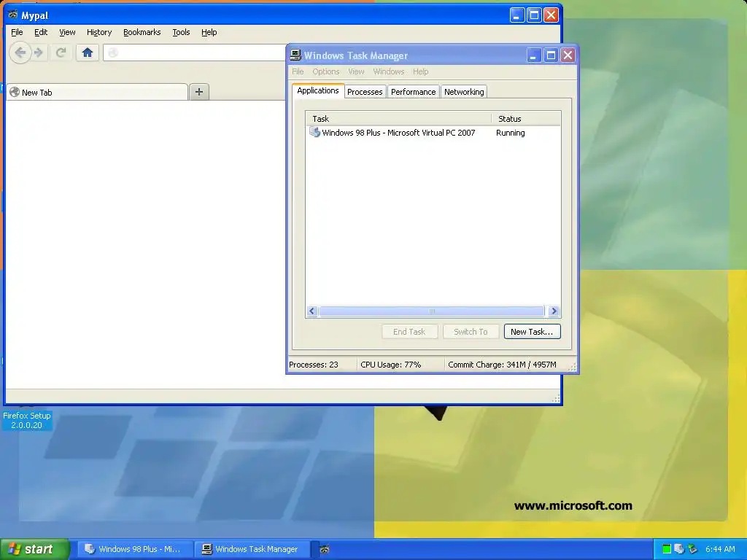747x560 pixels.
Task: Click the CPU Usage: 77% status text
Action: (391, 365)
